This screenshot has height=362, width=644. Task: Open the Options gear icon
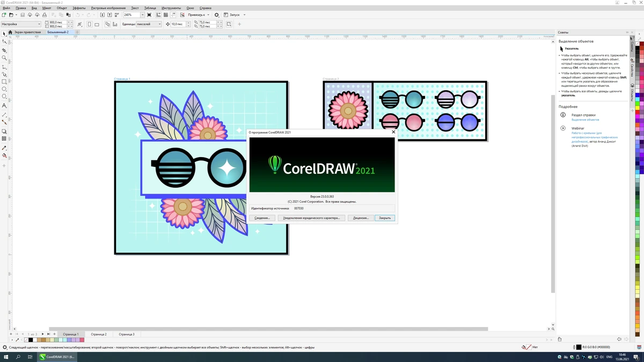click(x=216, y=15)
